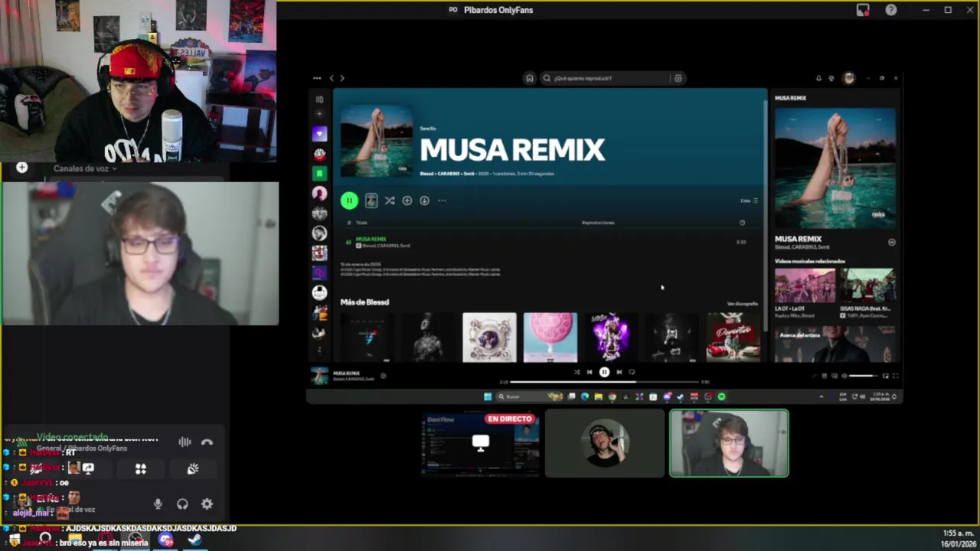Open the three-dot more options for album

pos(442,201)
